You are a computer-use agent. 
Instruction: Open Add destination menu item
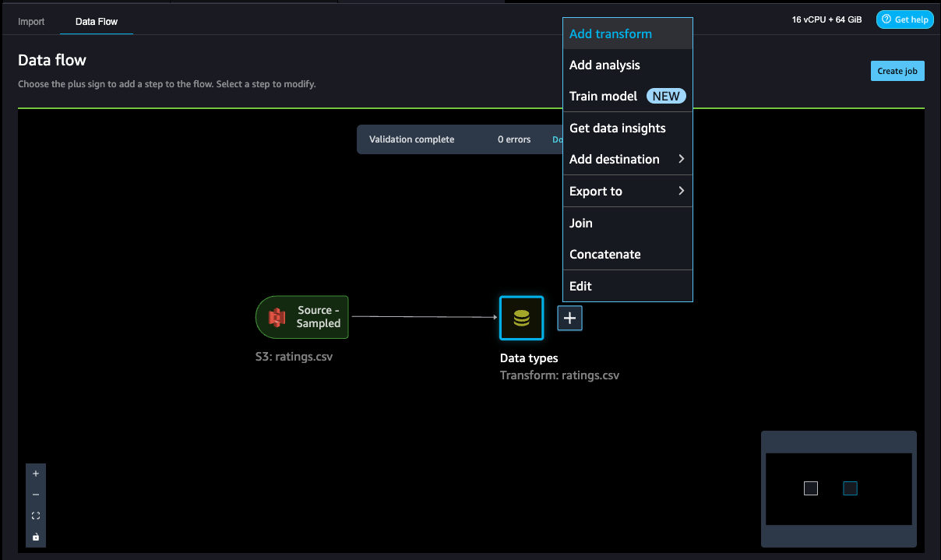tap(628, 160)
